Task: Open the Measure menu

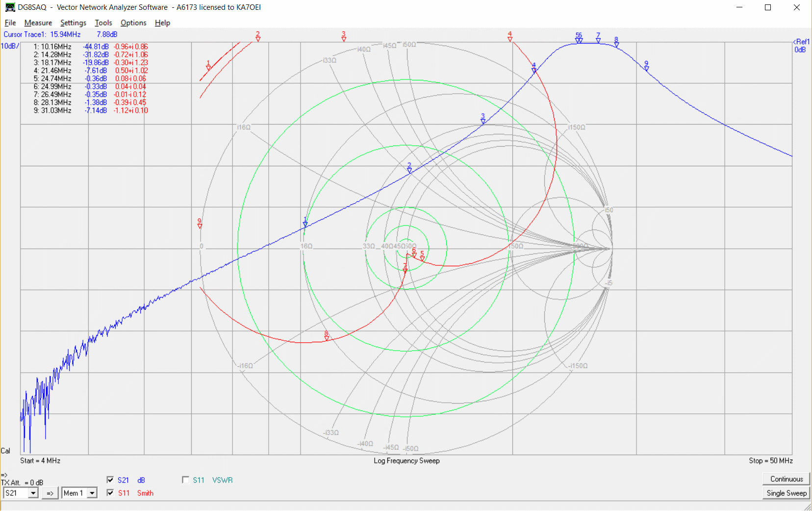Action: 38,23
